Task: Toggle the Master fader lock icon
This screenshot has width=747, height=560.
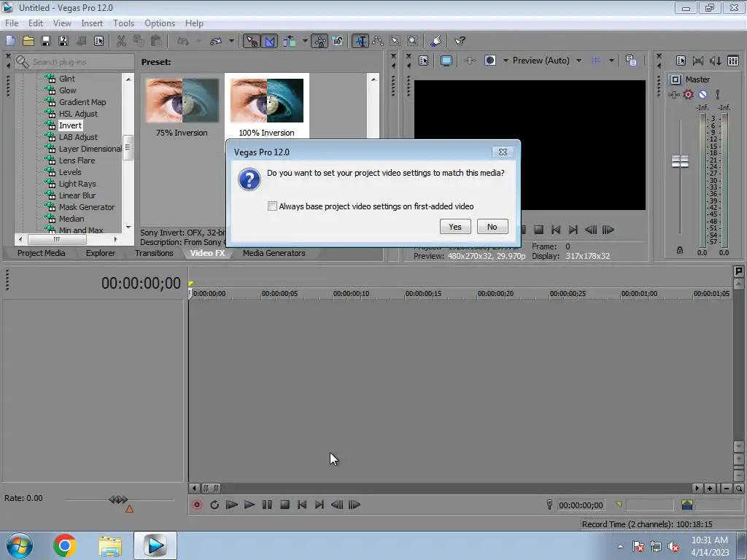Action: click(x=680, y=250)
